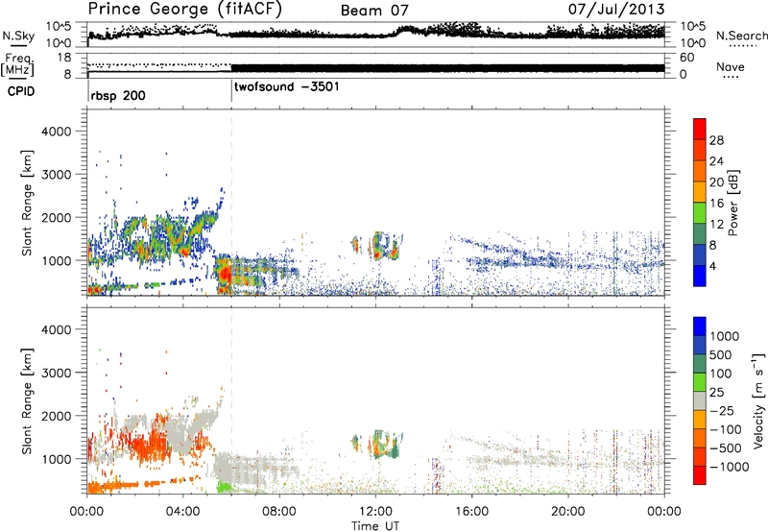Click the "Prince George (fitACF)" plot title
768x532 pixels.
point(184,10)
